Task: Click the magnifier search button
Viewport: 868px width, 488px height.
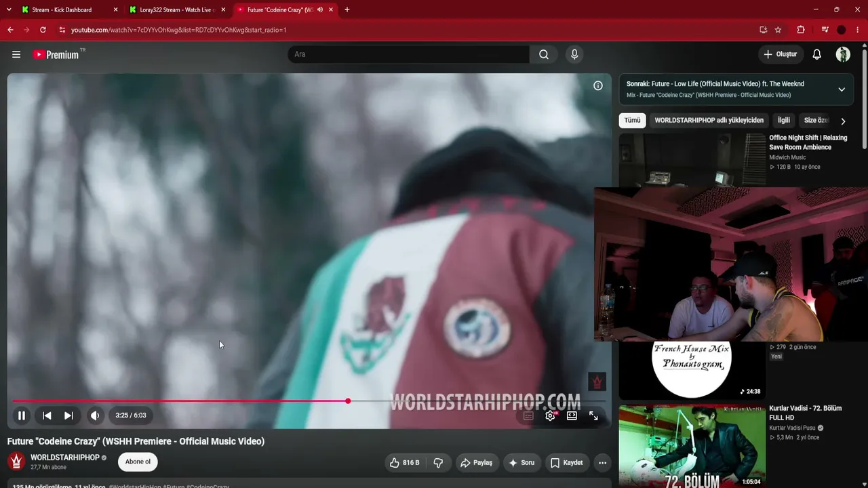Action: tap(544, 54)
